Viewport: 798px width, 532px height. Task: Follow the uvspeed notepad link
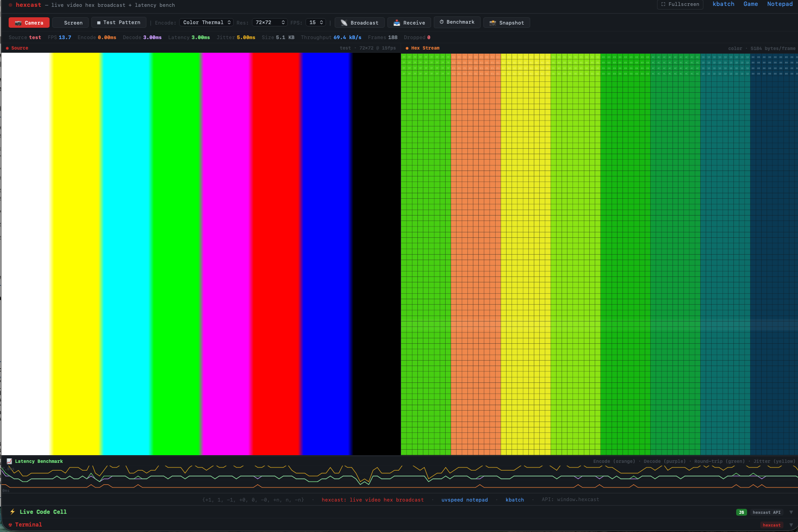coord(464,499)
